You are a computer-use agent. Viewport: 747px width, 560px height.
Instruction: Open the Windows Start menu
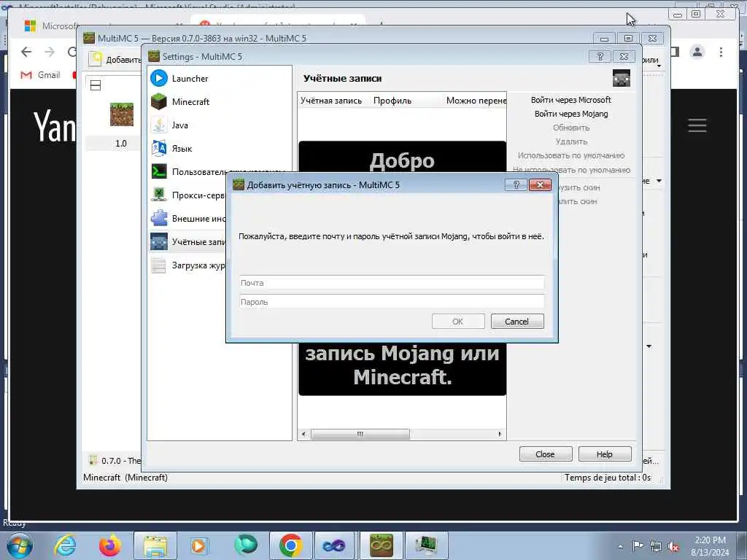point(19,545)
